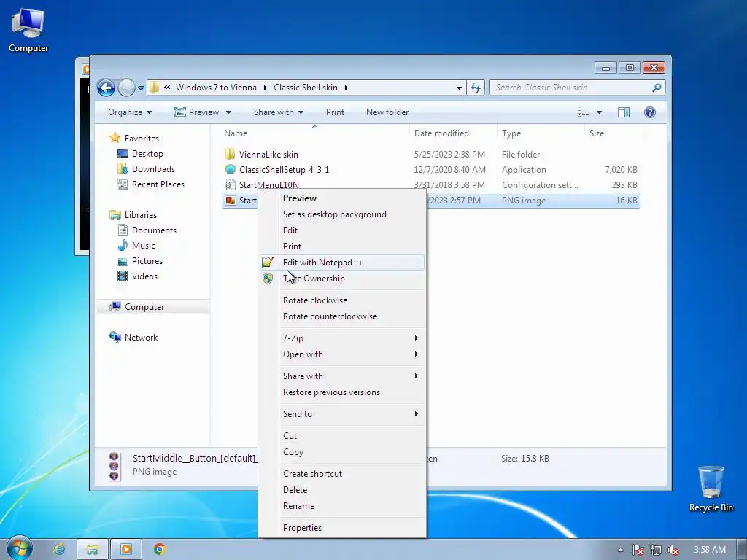Image resolution: width=747 pixels, height=560 pixels.
Task: Expand the Send to submenu
Action: (x=351, y=414)
